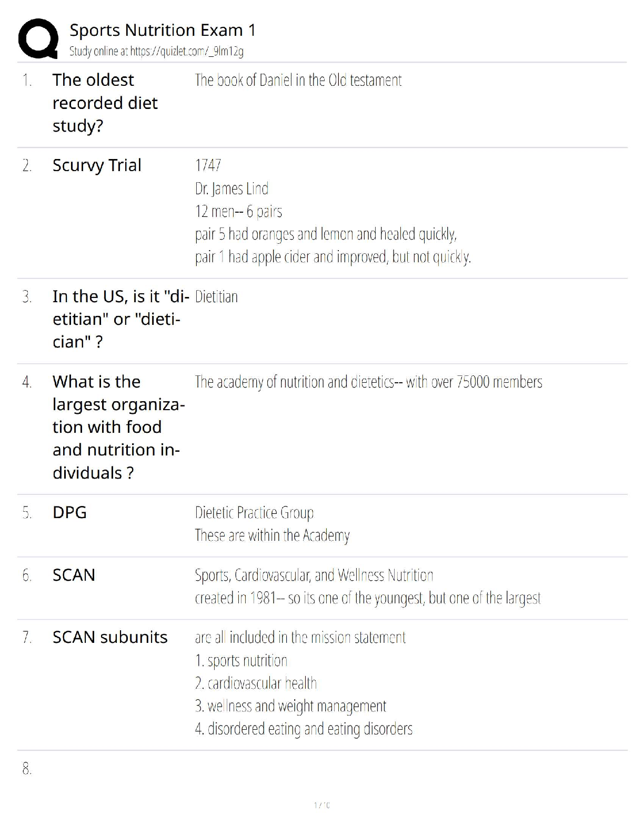Click the page number at the bottom
The width and height of the screenshot is (644, 834).
tap(321, 805)
